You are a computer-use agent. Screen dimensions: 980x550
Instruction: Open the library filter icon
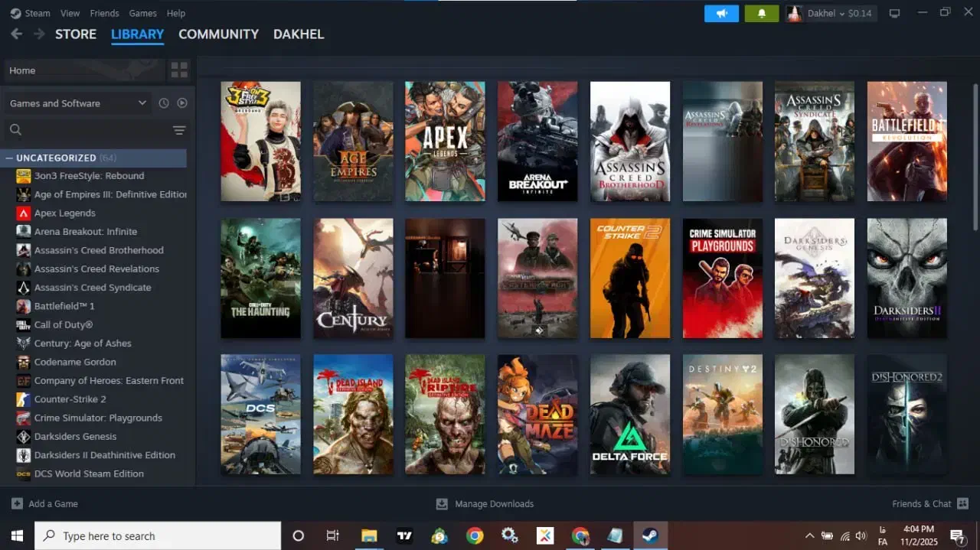pyautogui.click(x=179, y=130)
